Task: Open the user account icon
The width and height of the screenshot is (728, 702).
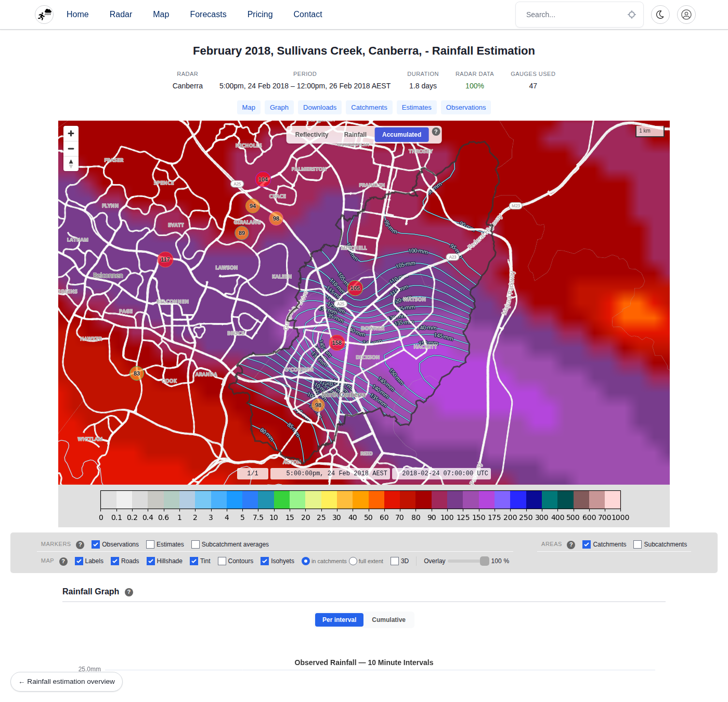Action: tap(686, 15)
